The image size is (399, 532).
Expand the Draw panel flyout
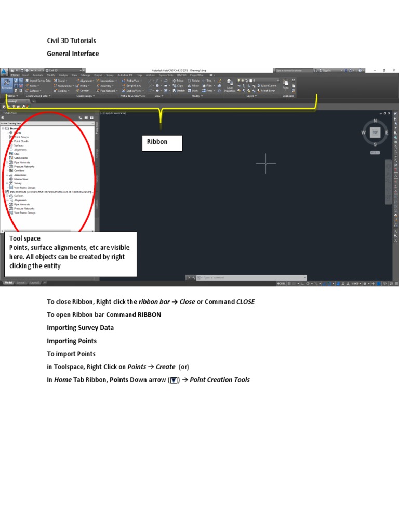(159, 96)
